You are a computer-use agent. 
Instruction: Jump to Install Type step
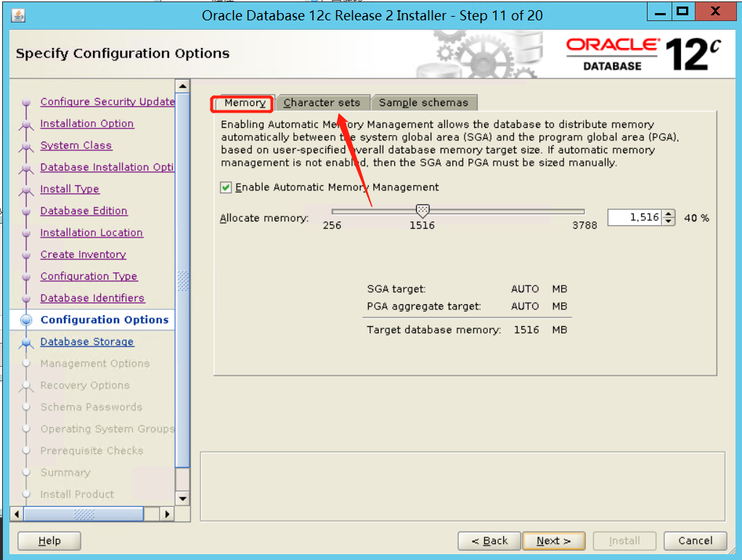(70, 189)
